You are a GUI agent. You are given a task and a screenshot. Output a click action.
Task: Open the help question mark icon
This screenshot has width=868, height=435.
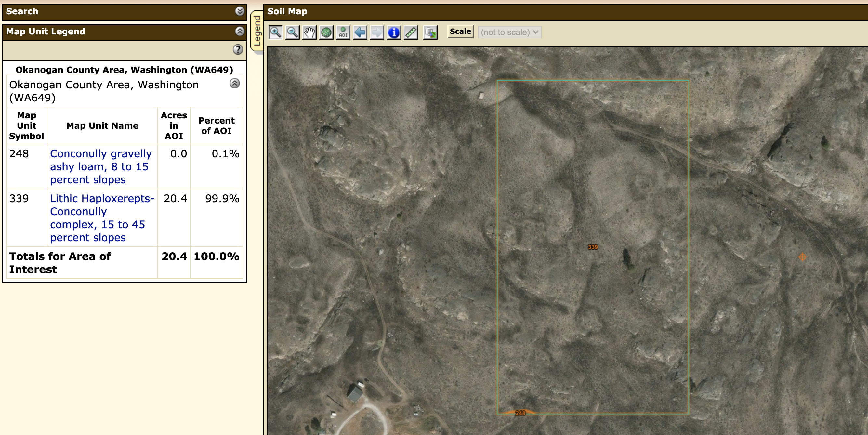[x=238, y=49]
